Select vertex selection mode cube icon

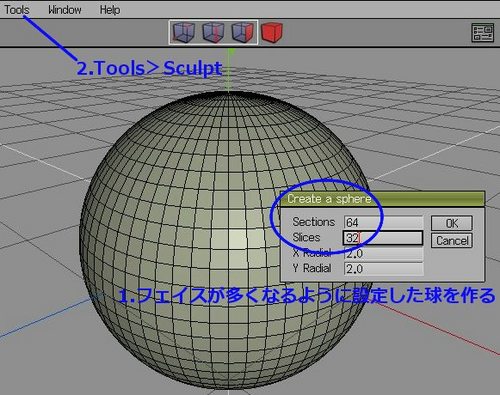183,32
